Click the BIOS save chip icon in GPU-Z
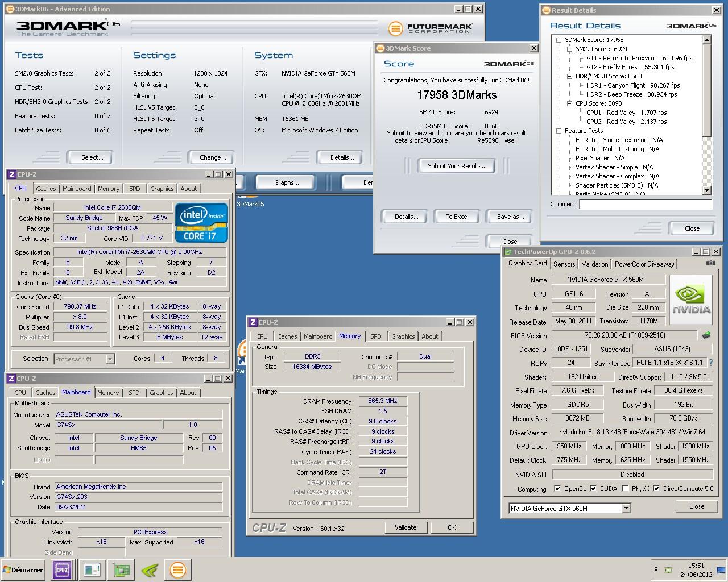This screenshot has height=582, width=728. (706, 335)
